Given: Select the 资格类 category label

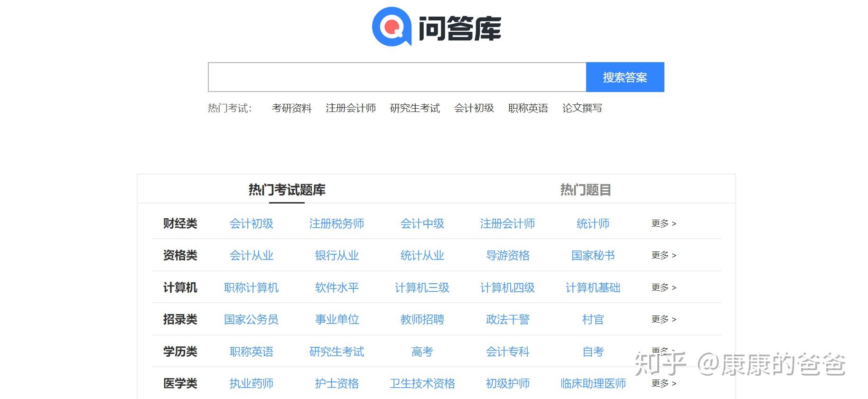Looking at the screenshot, I should point(180,255).
